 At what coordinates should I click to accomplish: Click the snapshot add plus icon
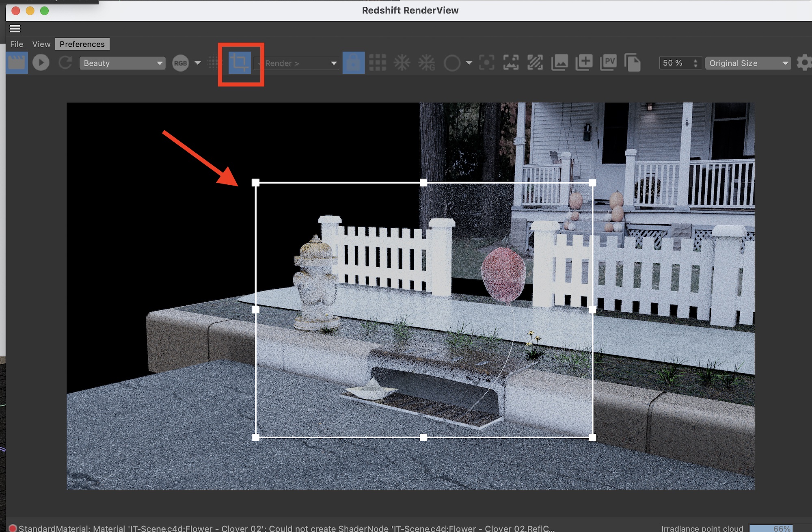click(x=584, y=63)
